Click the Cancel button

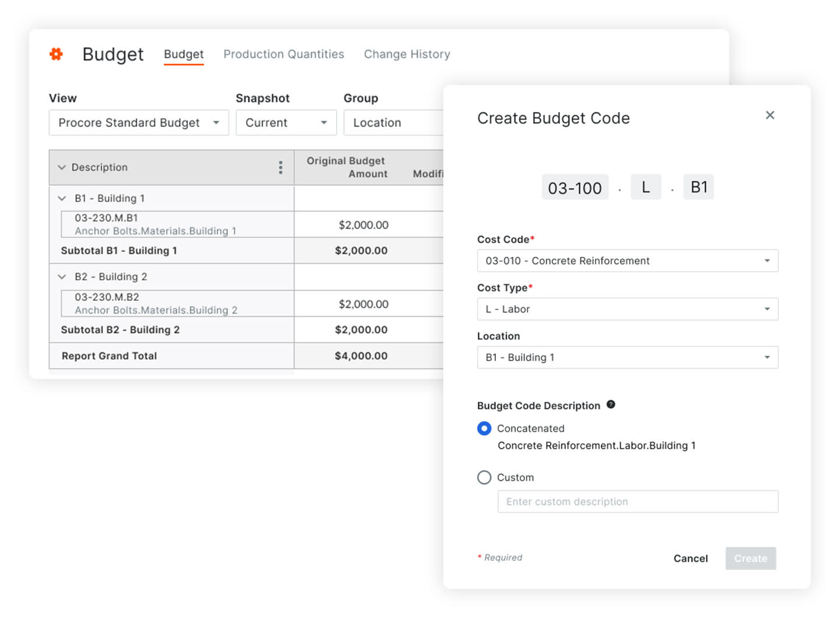[x=691, y=559]
